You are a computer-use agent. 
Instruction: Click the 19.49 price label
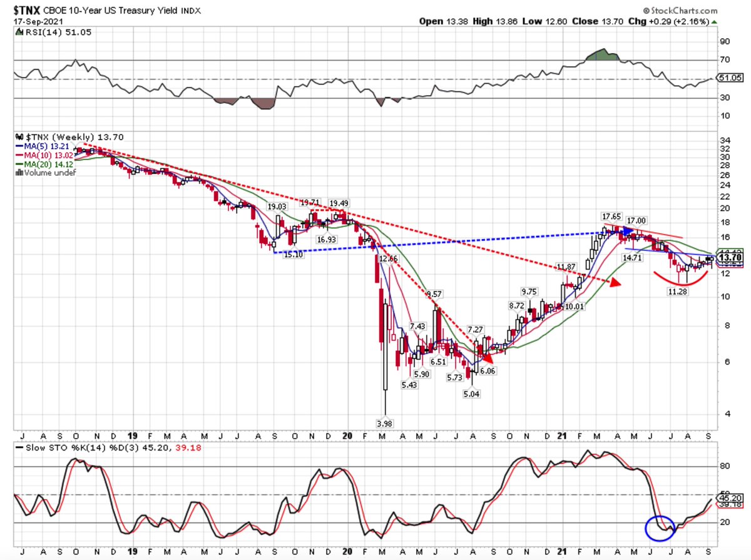coord(340,203)
